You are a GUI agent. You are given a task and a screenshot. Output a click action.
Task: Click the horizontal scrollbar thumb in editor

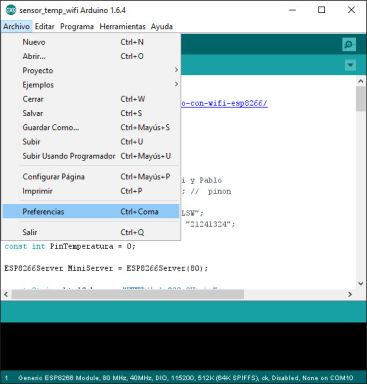tap(128, 294)
